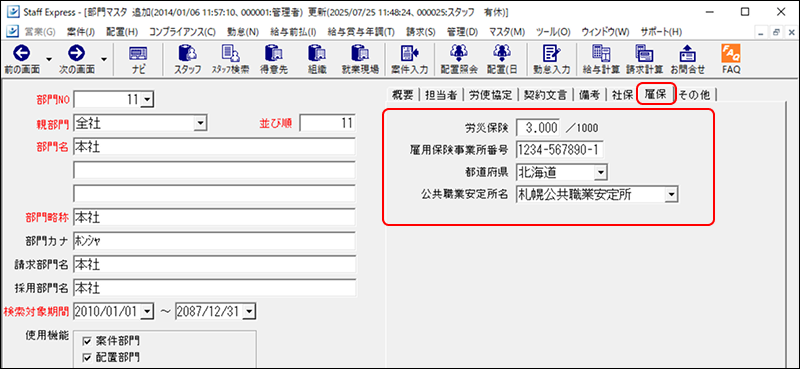Expand the 前の画面 history dropdown arrow
Screen dimensions: 800x369
point(49,59)
